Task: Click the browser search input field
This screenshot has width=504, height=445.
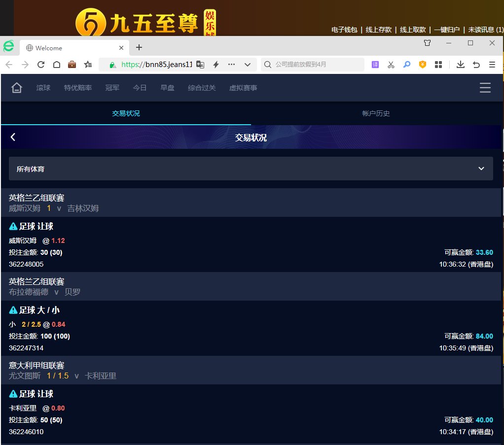Action: click(316, 65)
